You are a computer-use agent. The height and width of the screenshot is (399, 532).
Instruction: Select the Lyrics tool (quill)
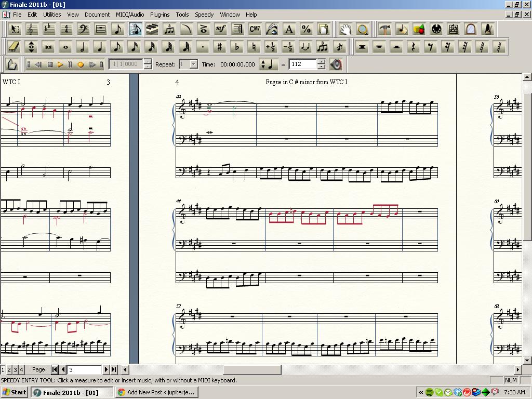click(272, 29)
